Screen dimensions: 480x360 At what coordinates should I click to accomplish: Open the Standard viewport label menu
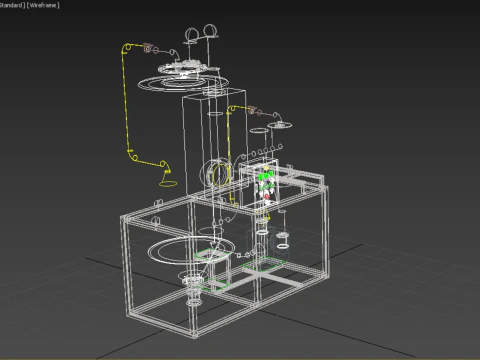(x=12, y=5)
